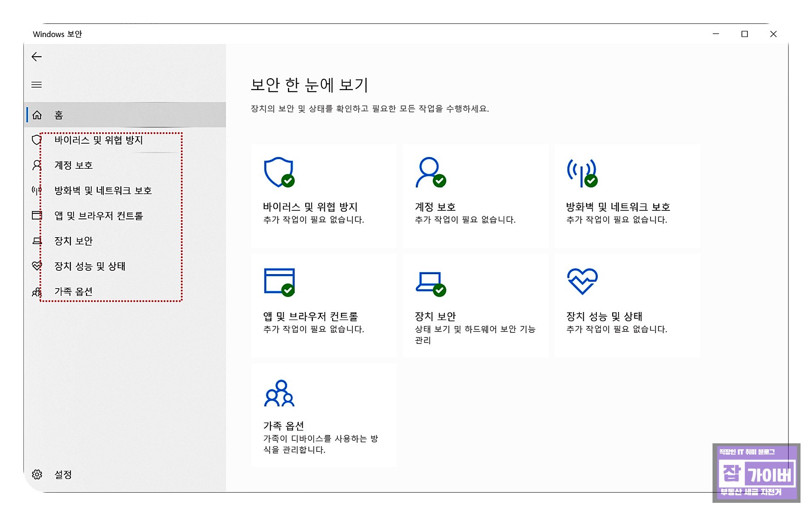Click the large antenna icon on firewall card
812x516 pixels.
pos(582,173)
